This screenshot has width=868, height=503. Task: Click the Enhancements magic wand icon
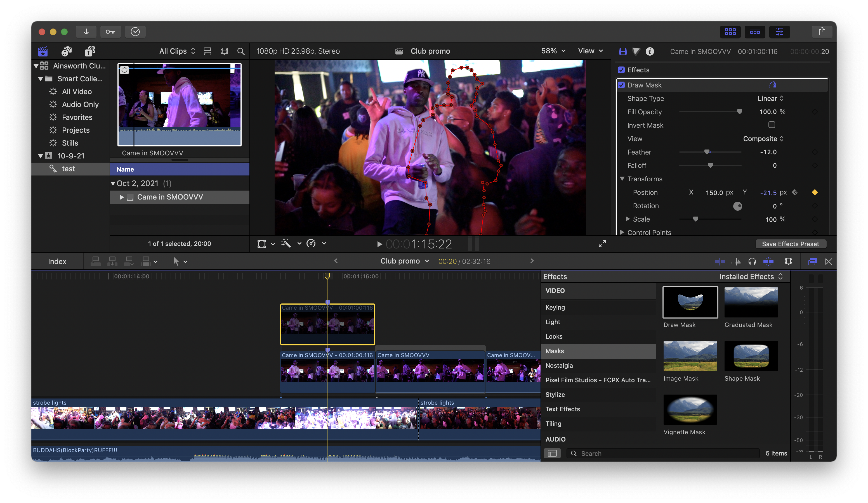[x=286, y=244]
